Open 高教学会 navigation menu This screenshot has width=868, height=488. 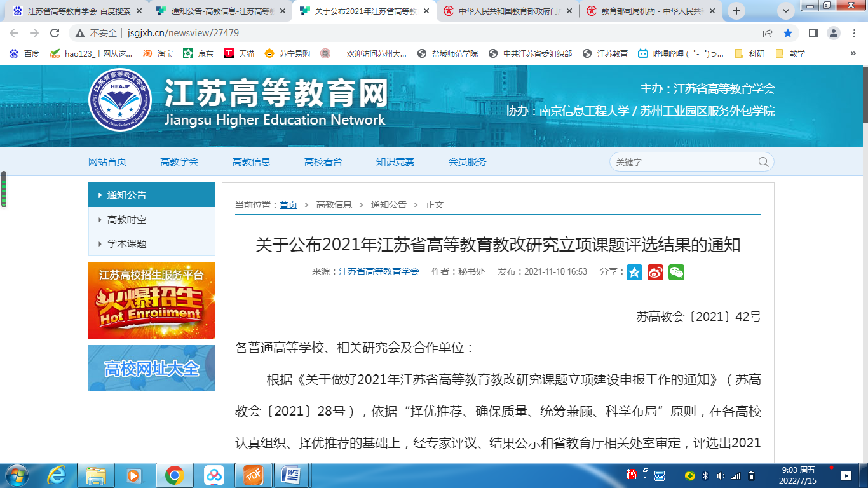coord(179,162)
